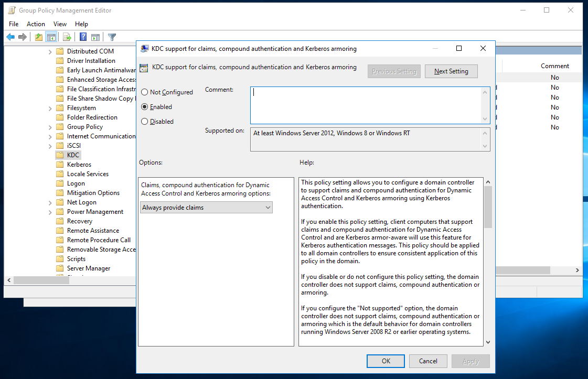This screenshot has height=379, width=588.
Task: Click the Kerberos folder icon in the tree
Action: 60,164
